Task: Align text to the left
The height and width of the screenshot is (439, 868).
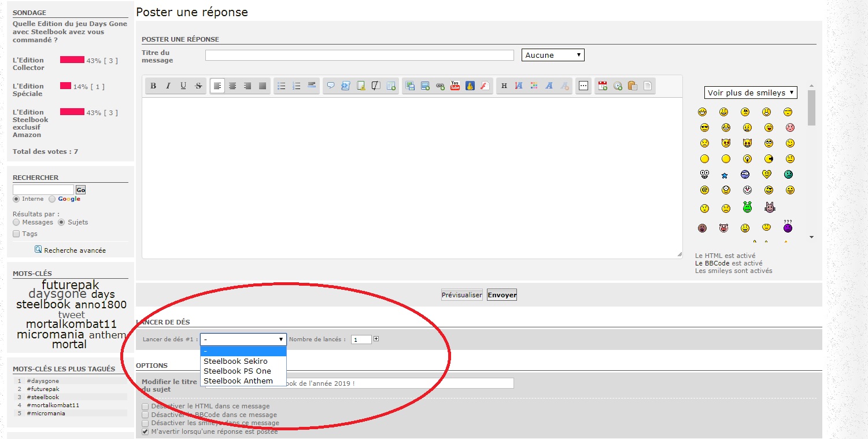Action: pyautogui.click(x=217, y=86)
